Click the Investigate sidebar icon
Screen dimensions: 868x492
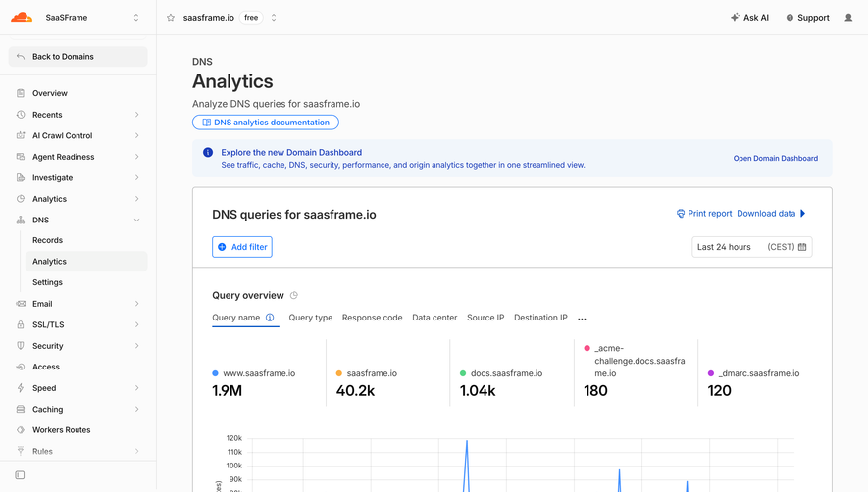click(21, 177)
